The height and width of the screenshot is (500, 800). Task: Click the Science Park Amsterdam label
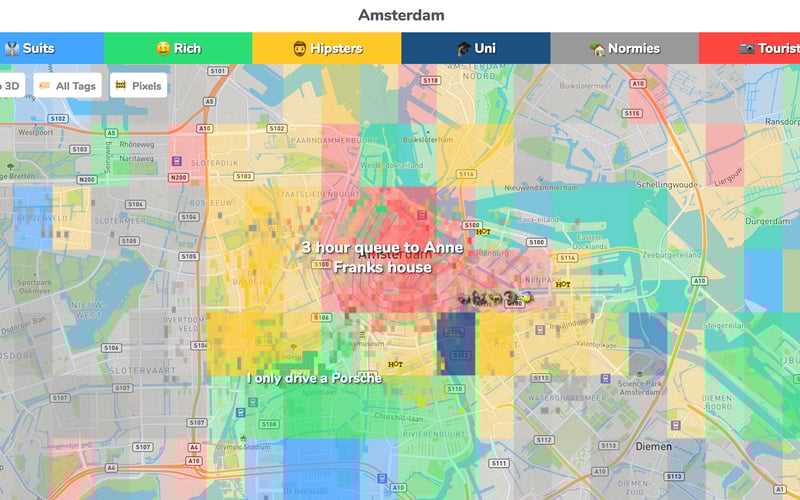pyautogui.click(x=640, y=388)
